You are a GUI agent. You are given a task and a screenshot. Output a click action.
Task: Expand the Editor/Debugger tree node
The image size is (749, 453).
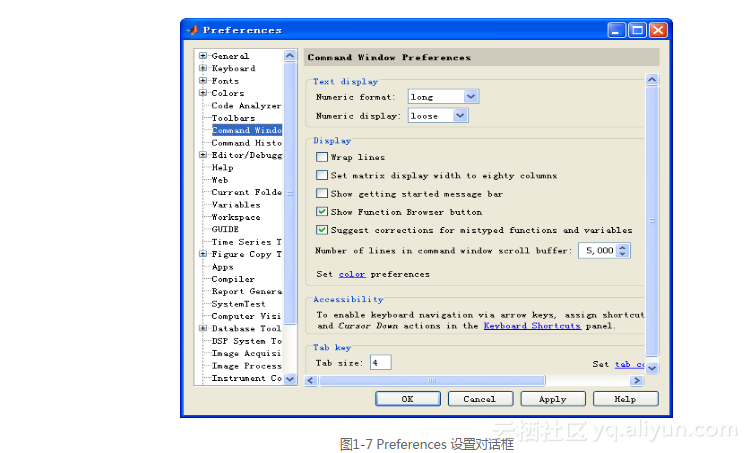click(x=203, y=155)
